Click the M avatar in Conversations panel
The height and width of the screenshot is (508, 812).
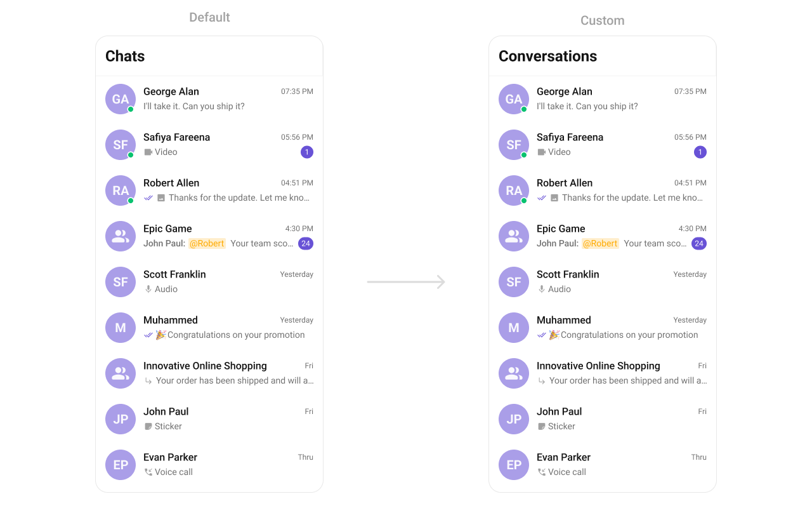(514, 328)
